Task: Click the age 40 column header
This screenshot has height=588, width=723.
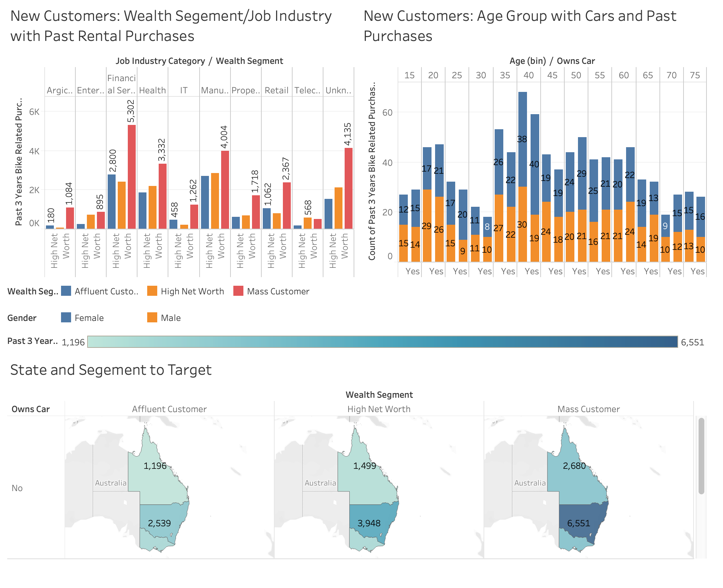Action: [528, 75]
